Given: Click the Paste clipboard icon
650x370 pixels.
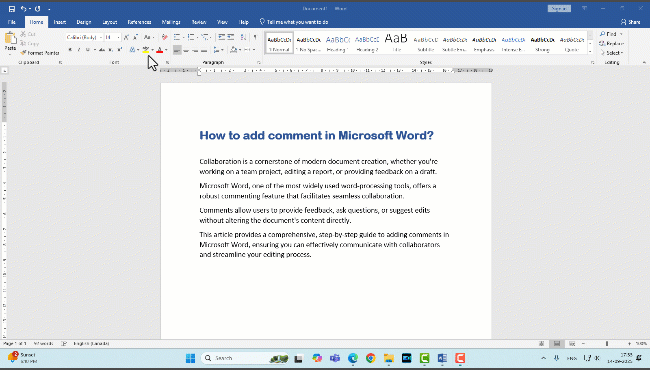Looking at the screenshot, I should tap(10, 39).
